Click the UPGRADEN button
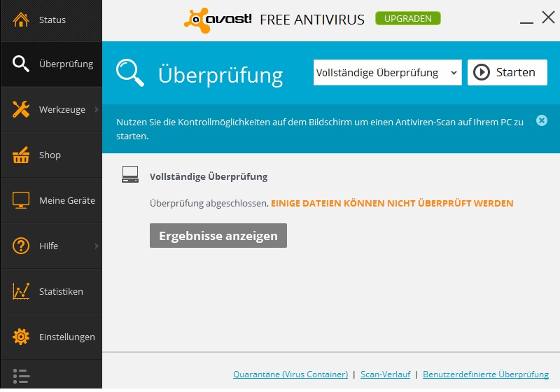Image resolution: width=560 pixels, height=392 pixels. click(408, 19)
